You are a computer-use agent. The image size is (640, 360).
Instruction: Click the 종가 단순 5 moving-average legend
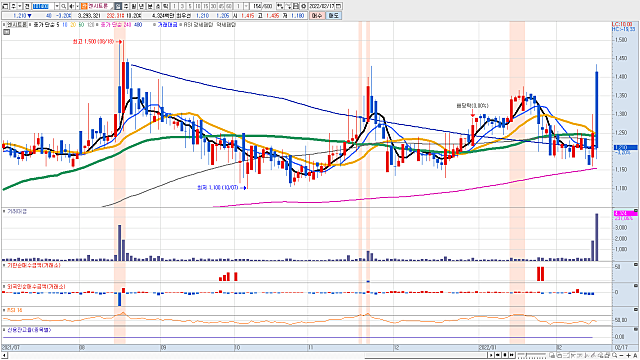point(46,25)
